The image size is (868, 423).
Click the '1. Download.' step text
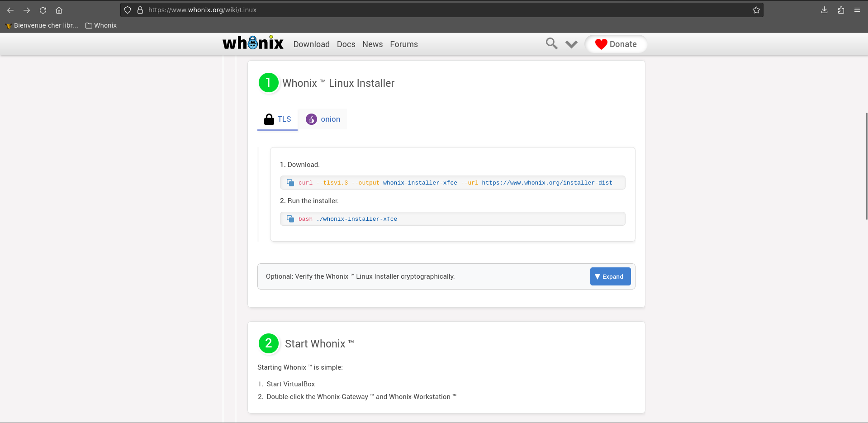coord(299,165)
